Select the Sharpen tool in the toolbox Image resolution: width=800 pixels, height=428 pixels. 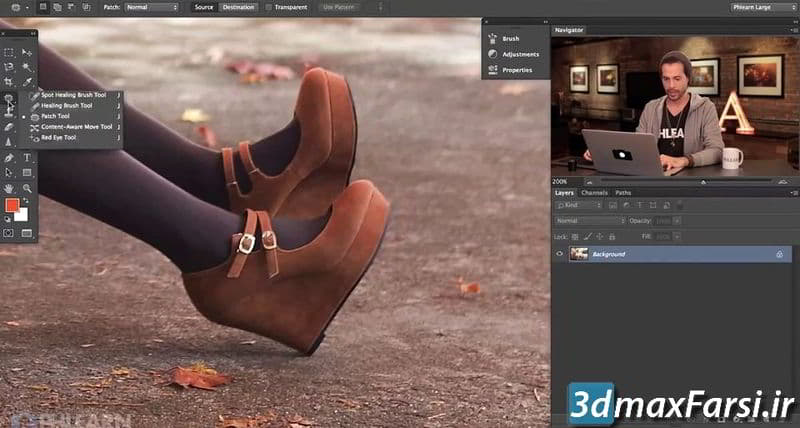click(x=9, y=142)
